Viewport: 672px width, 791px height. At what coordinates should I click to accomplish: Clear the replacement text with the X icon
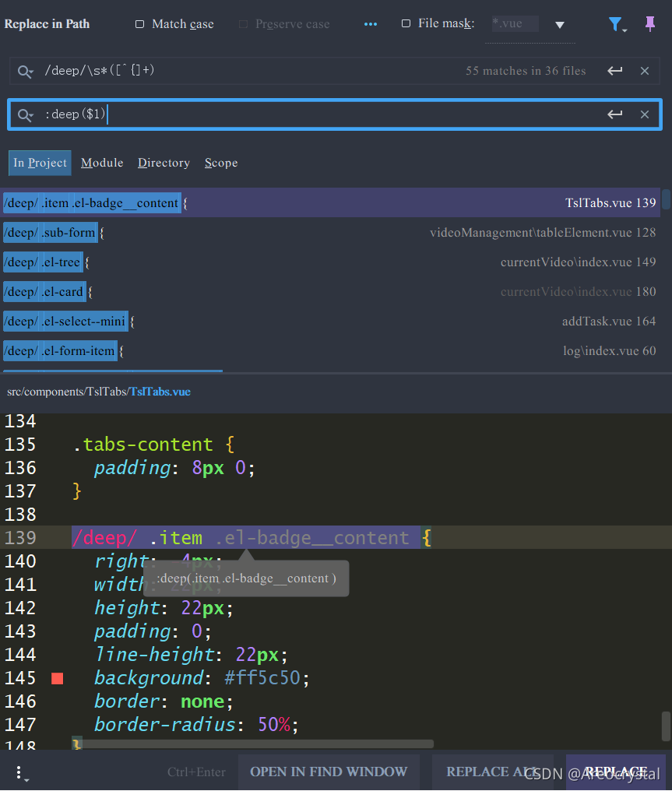click(x=645, y=114)
